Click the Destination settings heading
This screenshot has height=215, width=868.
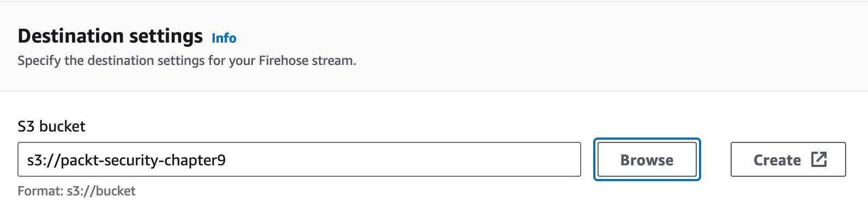tap(110, 36)
